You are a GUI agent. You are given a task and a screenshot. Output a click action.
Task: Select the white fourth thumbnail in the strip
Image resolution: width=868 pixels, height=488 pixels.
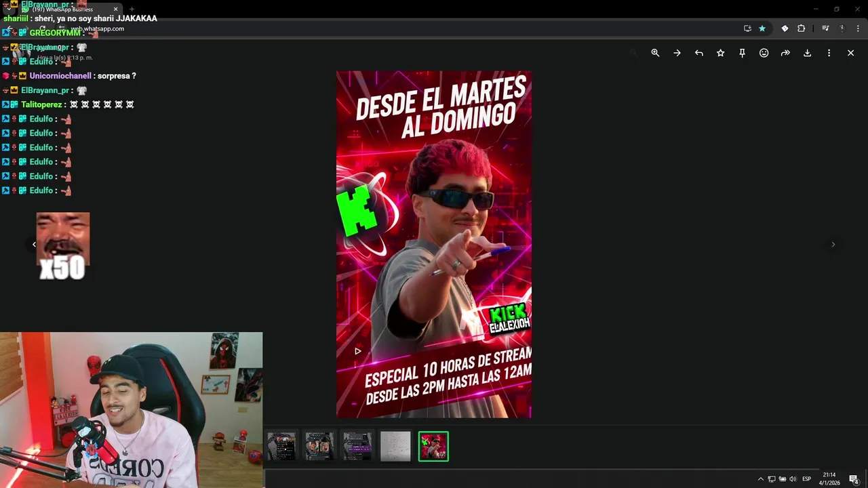pos(395,447)
